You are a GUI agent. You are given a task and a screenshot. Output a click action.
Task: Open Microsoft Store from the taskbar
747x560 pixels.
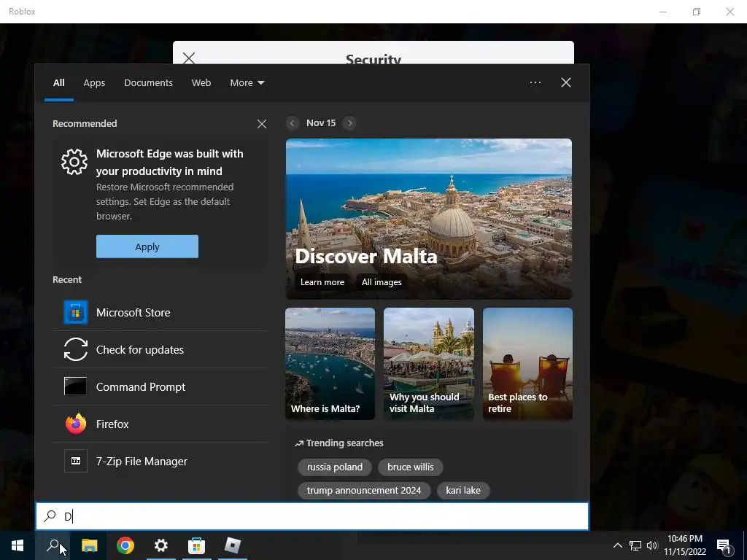197,545
